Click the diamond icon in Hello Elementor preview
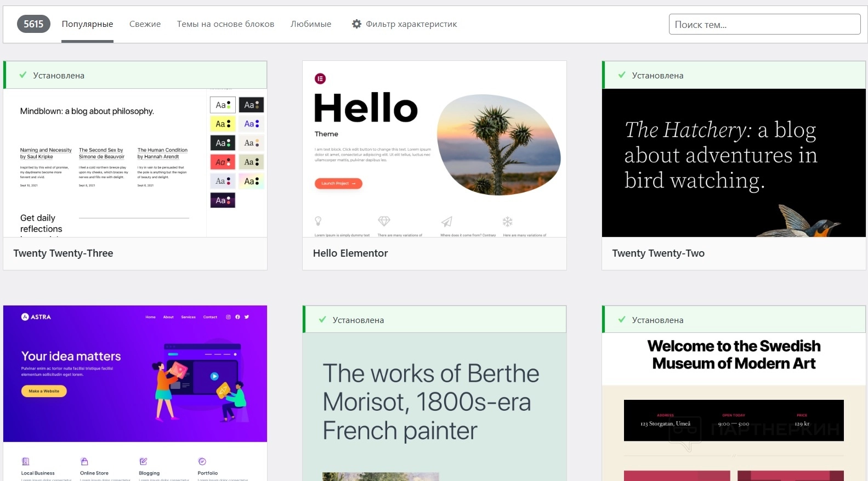Viewport: 868px width, 481px height. click(384, 221)
